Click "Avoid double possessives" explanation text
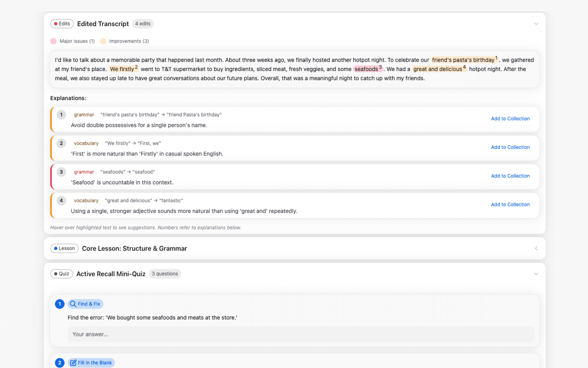 [x=139, y=125]
